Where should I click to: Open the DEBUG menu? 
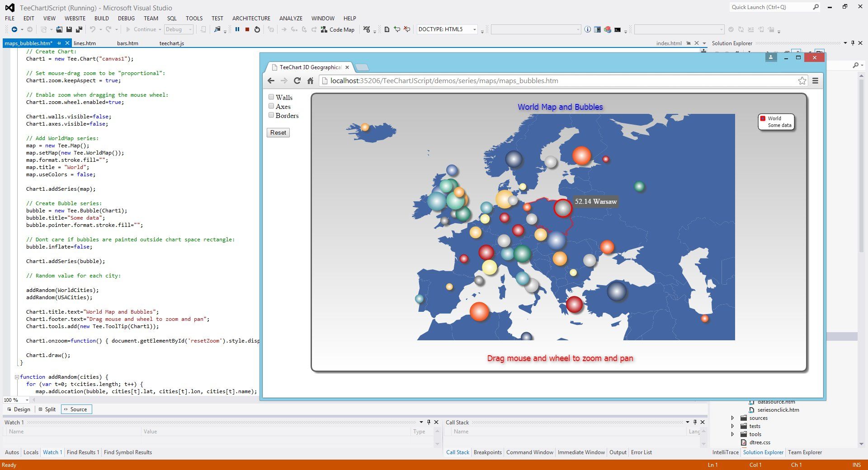tap(126, 18)
